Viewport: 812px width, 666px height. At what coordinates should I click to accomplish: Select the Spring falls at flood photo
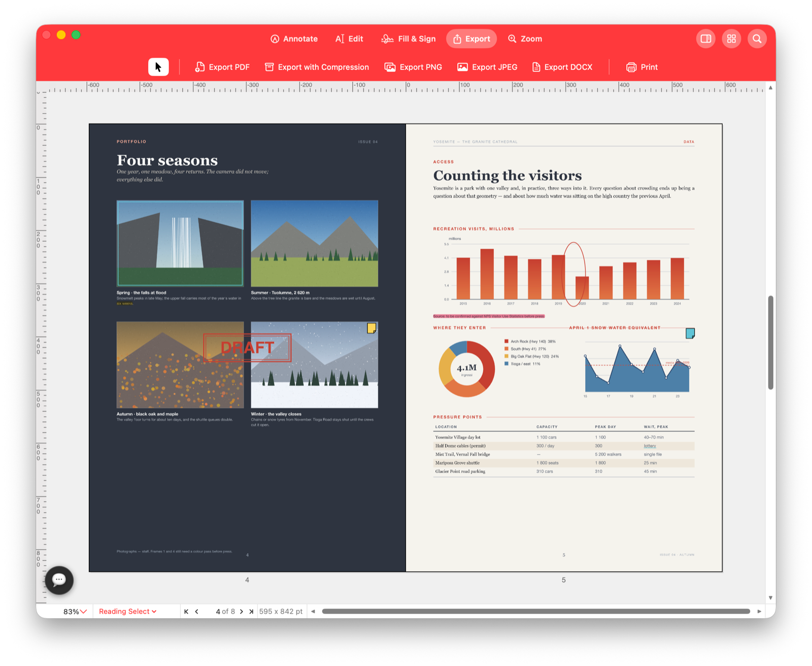(180, 243)
